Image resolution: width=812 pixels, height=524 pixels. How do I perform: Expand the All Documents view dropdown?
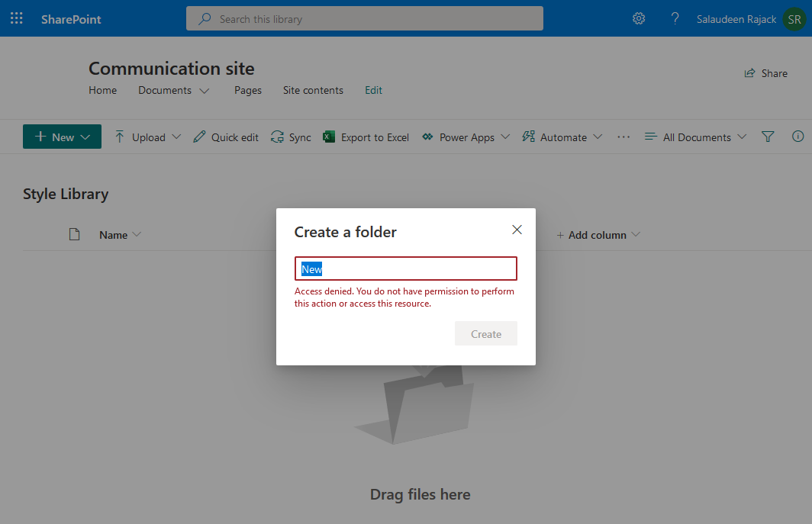694,137
